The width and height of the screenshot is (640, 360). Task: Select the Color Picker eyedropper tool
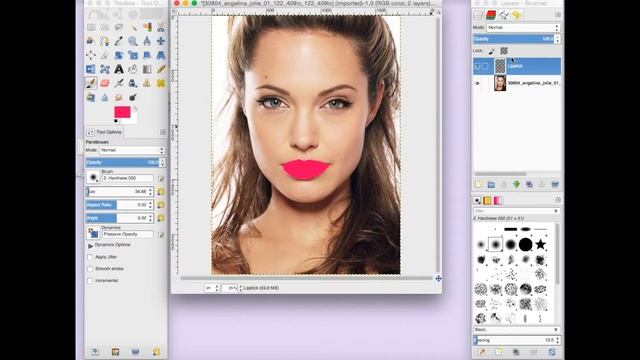tap(119, 41)
